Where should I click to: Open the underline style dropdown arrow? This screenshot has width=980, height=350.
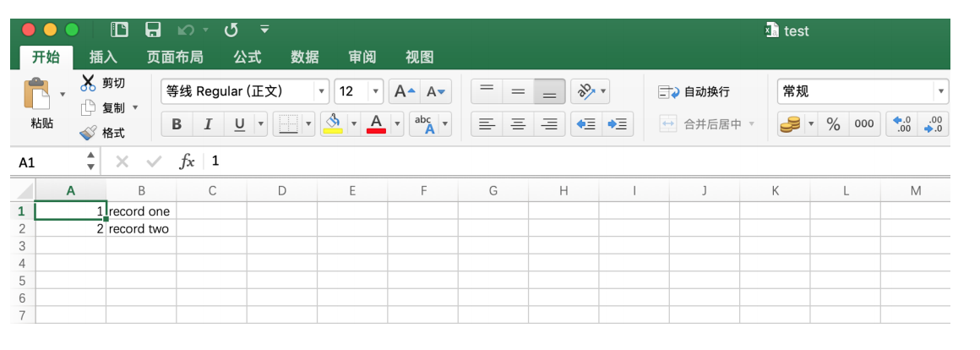pyautogui.click(x=261, y=124)
